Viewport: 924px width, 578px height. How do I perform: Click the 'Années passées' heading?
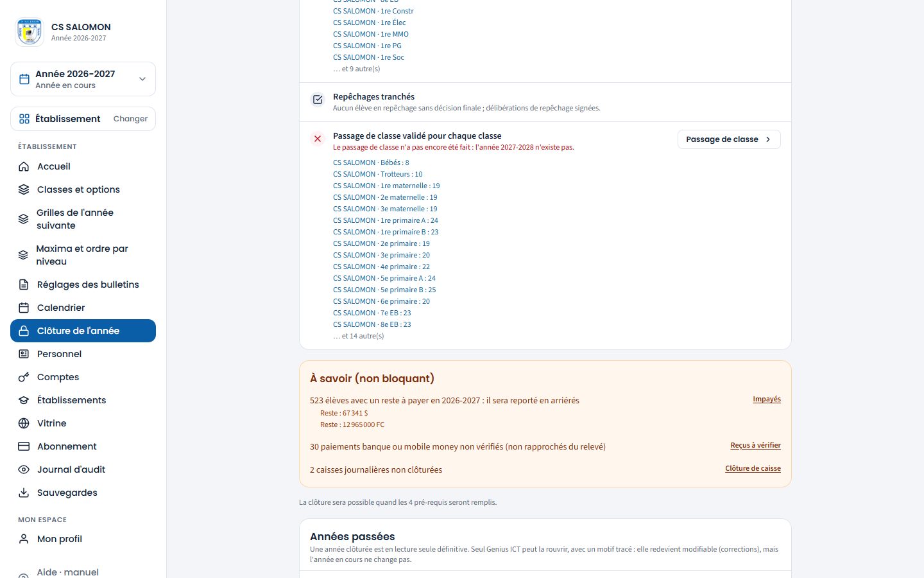[352, 536]
